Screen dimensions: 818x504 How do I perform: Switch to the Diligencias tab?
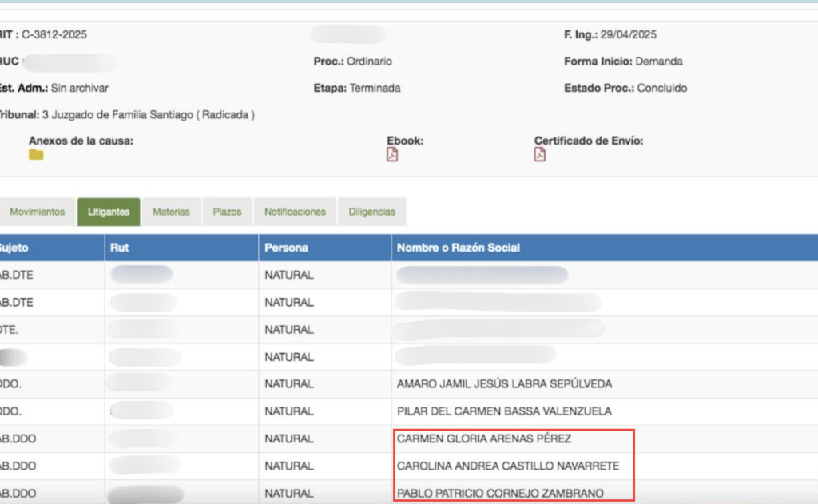pos(371,212)
